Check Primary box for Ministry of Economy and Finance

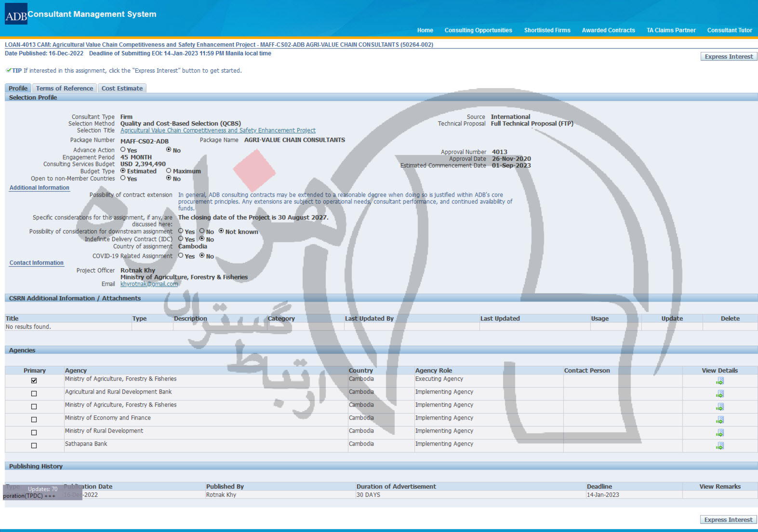(34, 419)
